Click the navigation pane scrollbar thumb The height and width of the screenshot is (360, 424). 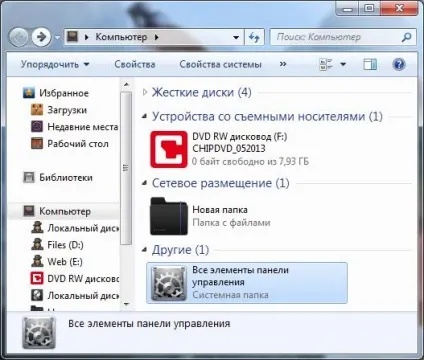click(x=126, y=168)
